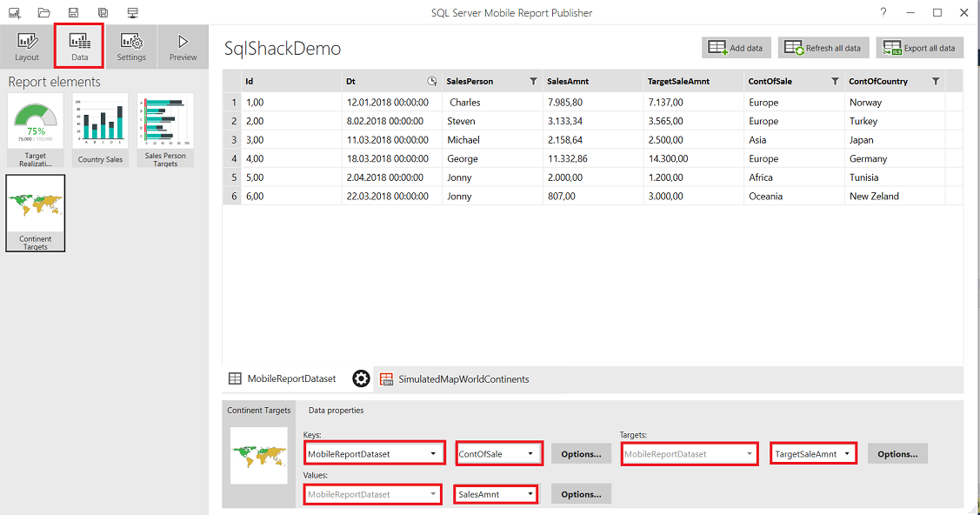
Task: Open the Targets dataset dropdown
Action: tap(690, 453)
